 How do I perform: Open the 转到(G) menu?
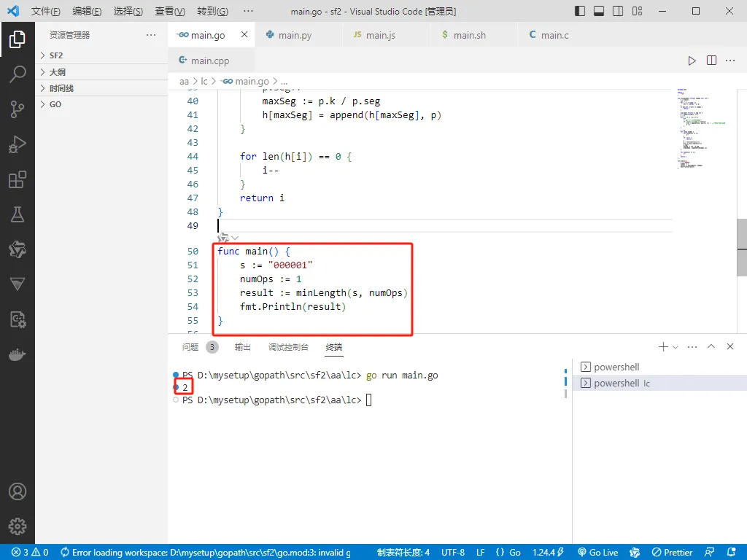pos(212,11)
